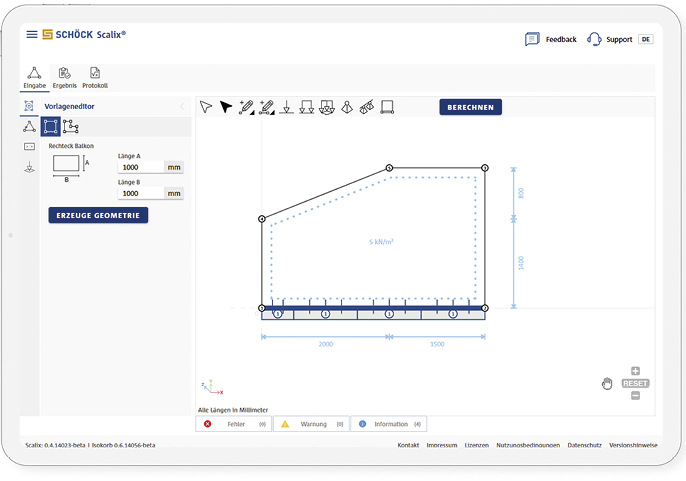This screenshot has height=481, width=686.
Task: Select the outlined arrow pointer tool
Action: pyautogui.click(x=206, y=107)
